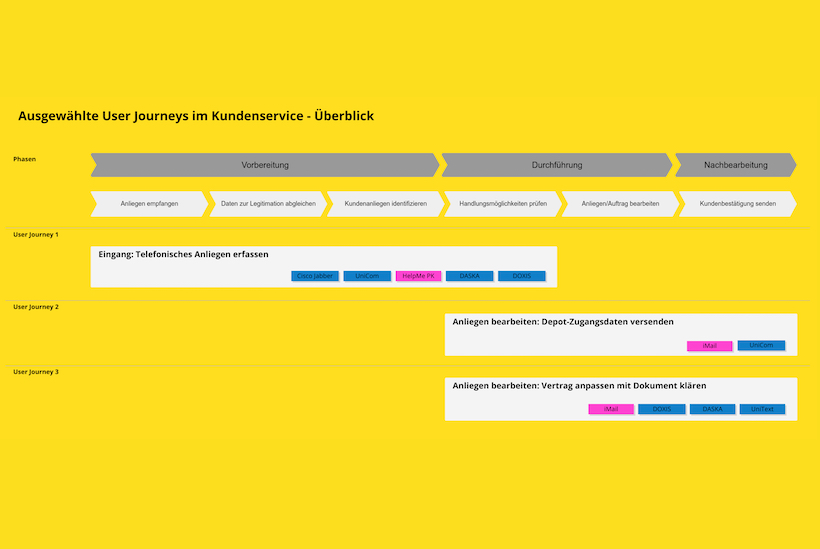Viewport: 820px width, 549px height.
Task: Click the 'Anliegen empfangen' step
Action: (149, 204)
